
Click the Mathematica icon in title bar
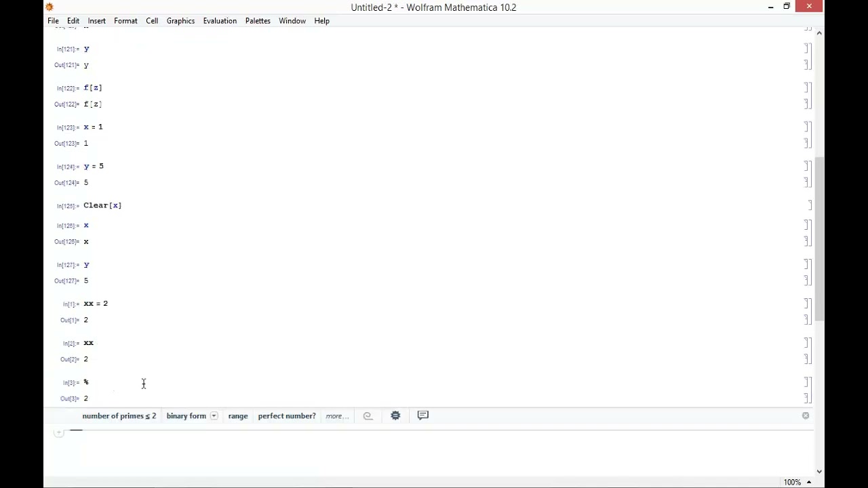point(50,7)
